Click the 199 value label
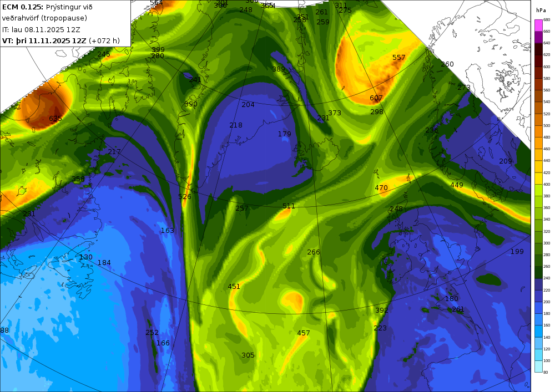The image size is (555, 392). coord(517,252)
